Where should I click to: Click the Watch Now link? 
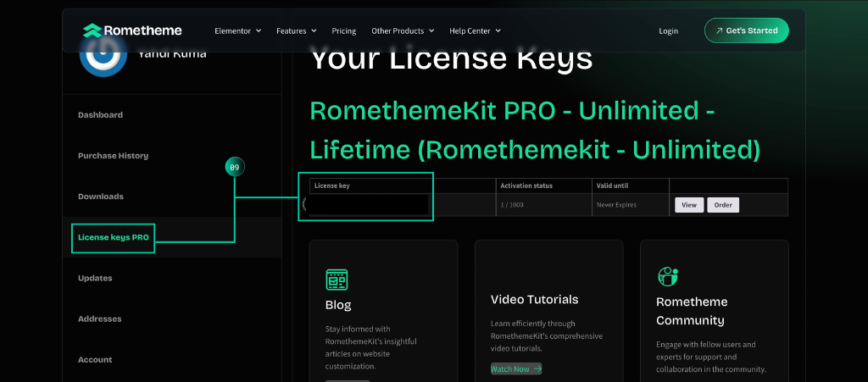(516, 368)
